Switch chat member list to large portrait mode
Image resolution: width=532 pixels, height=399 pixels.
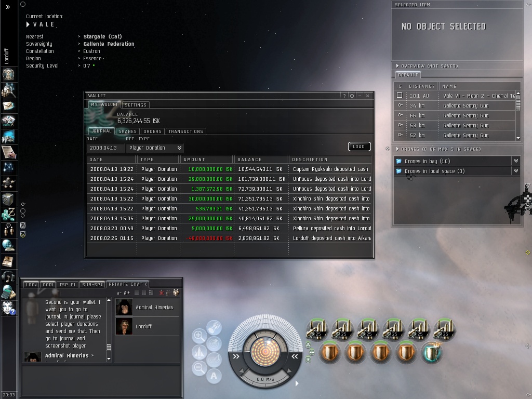tap(151, 292)
